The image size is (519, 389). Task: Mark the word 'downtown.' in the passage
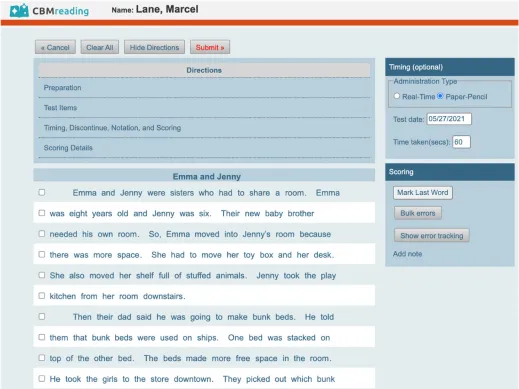(x=193, y=379)
